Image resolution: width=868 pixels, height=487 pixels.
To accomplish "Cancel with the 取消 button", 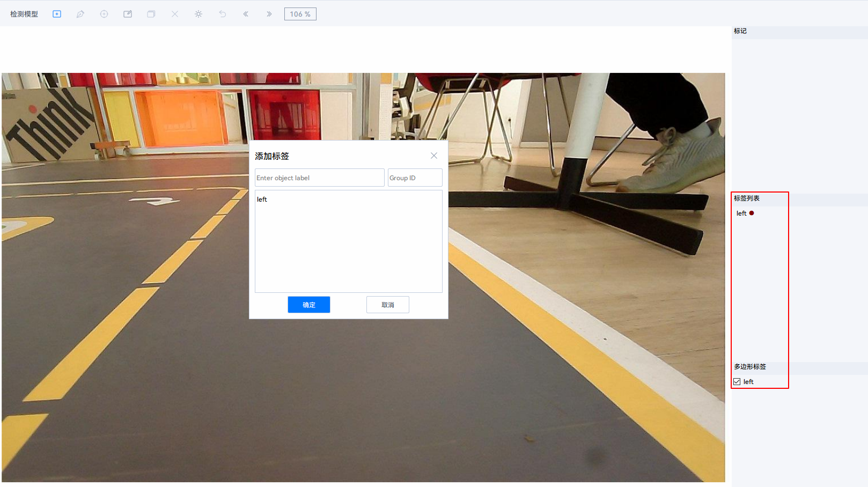I will tap(388, 305).
